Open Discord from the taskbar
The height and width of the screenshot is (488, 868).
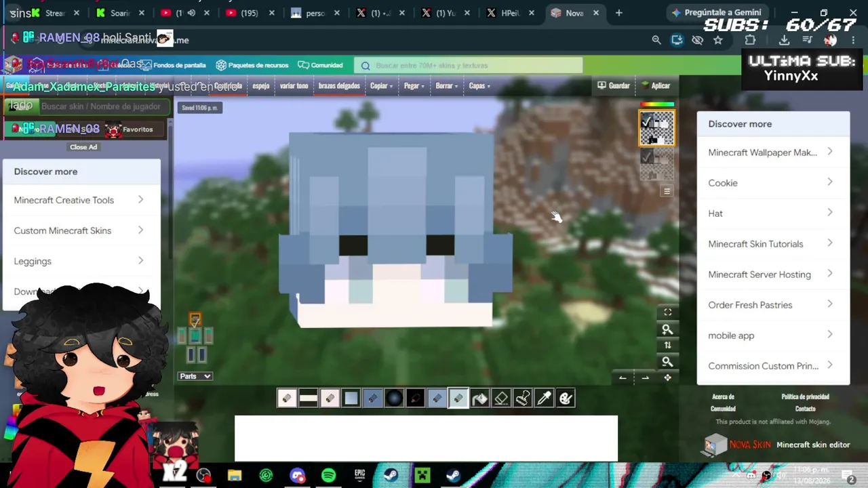tap(297, 475)
